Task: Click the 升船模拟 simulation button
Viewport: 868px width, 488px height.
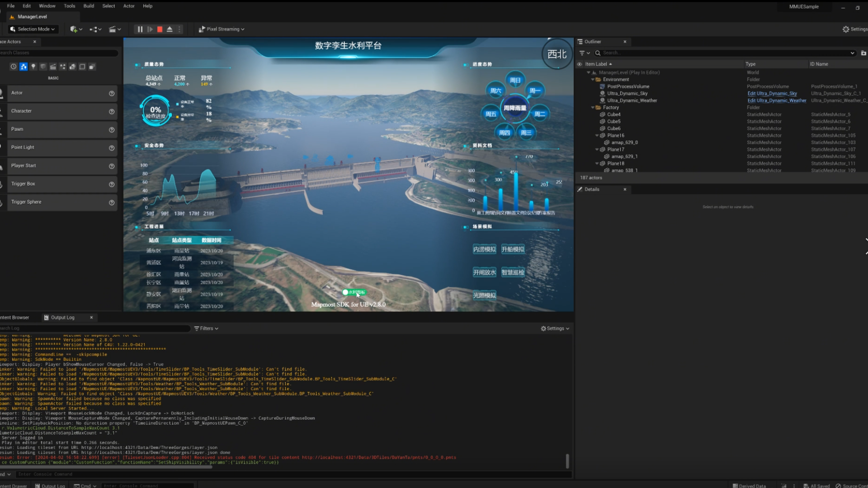Action: click(513, 249)
